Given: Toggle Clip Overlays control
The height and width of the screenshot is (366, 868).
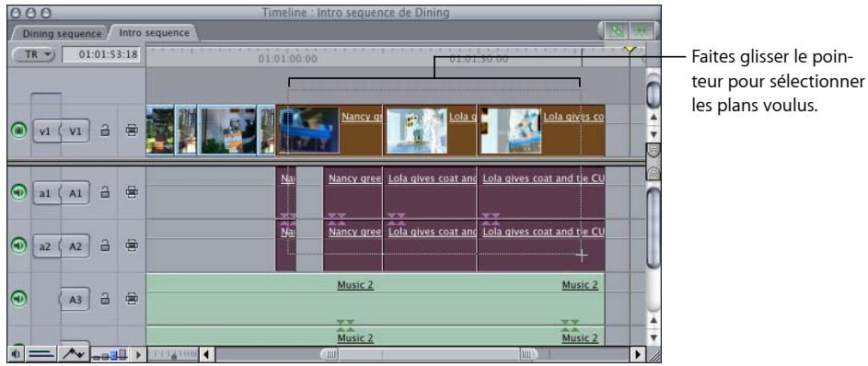Looking at the screenshot, I should [x=73, y=354].
